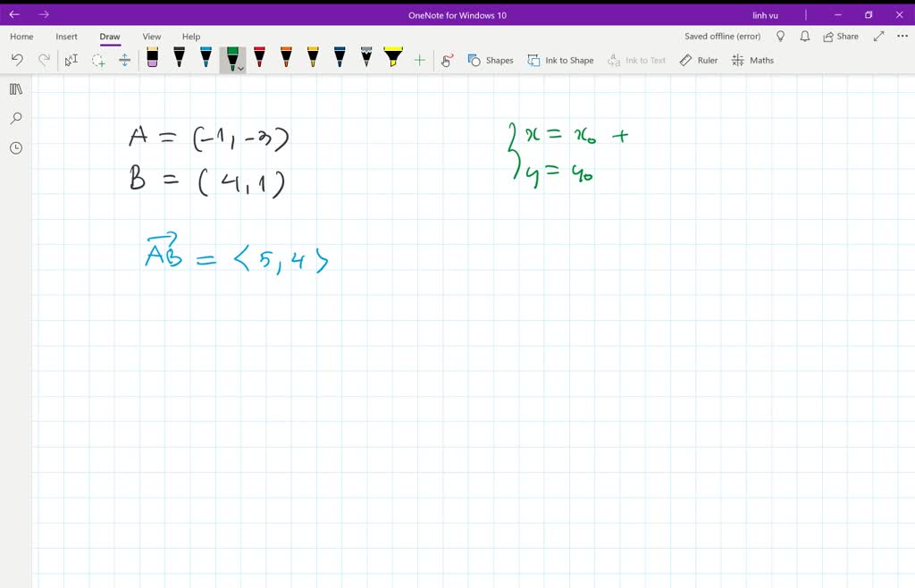Select the Eraser tool
The width and height of the screenshot is (915, 588).
(x=152, y=59)
